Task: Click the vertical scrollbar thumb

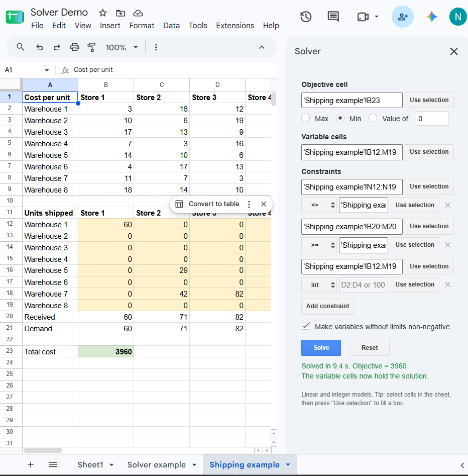Action: pos(273,99)
